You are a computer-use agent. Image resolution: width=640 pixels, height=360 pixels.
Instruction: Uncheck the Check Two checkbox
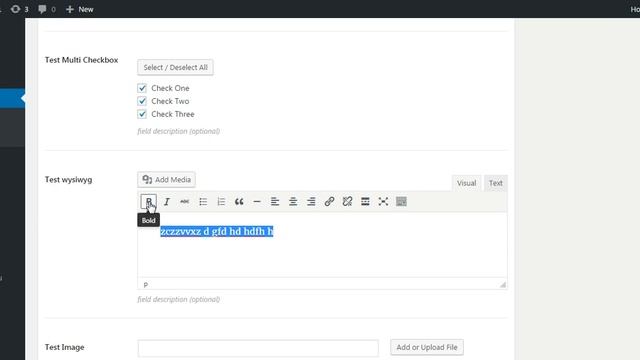point(142,101)
